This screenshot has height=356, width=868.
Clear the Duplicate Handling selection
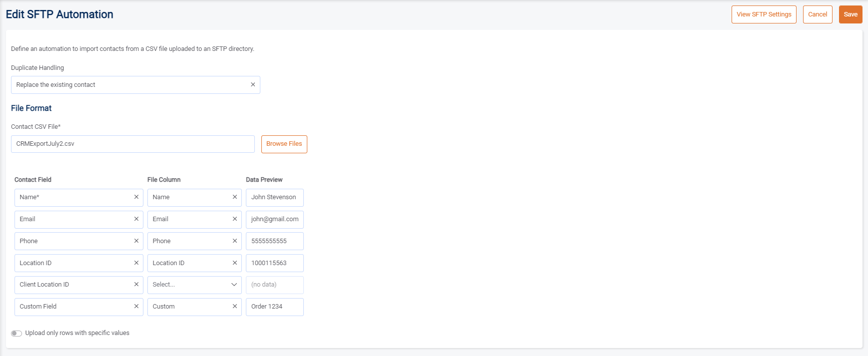point(253,85)
